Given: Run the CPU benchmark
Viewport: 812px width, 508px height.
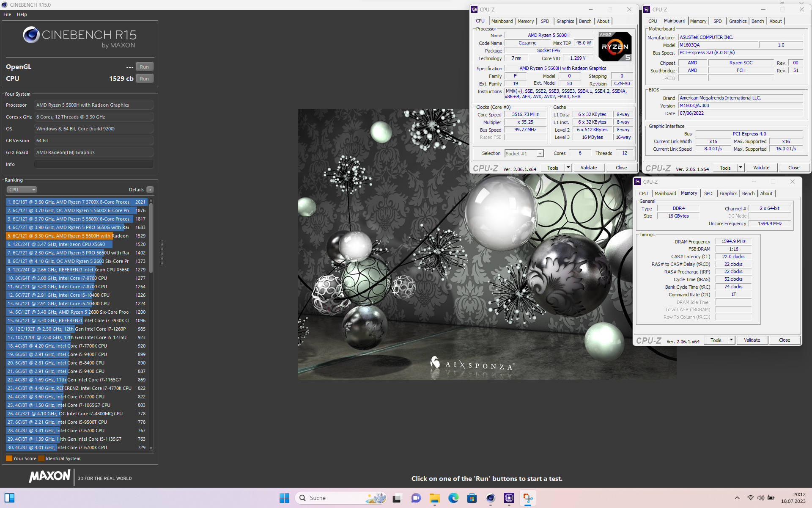Looking at the screenshot, I should pos(145,79).
